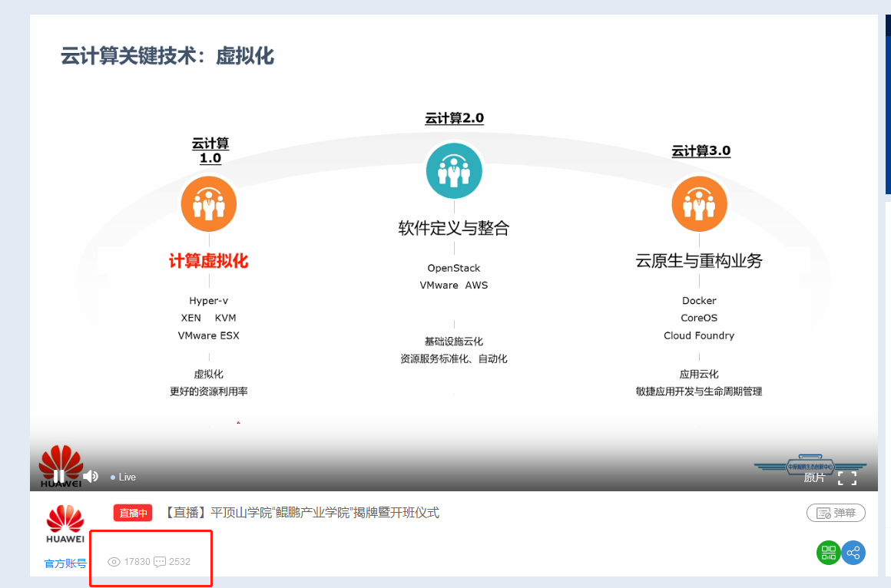Click the HUAWEI channel avatar logo
This screenshot has width=891, height=588.
(65, 524)
